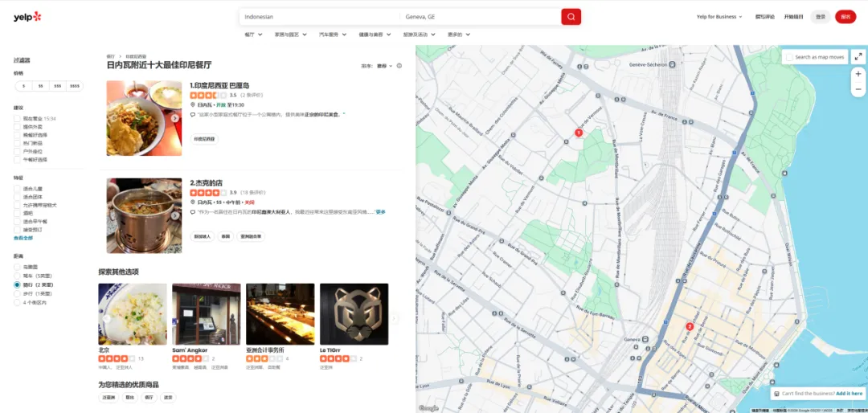The width and height of the screenshot is (868, 413).
Task: Select $$ price filter
Action: (x=40, y=86)
